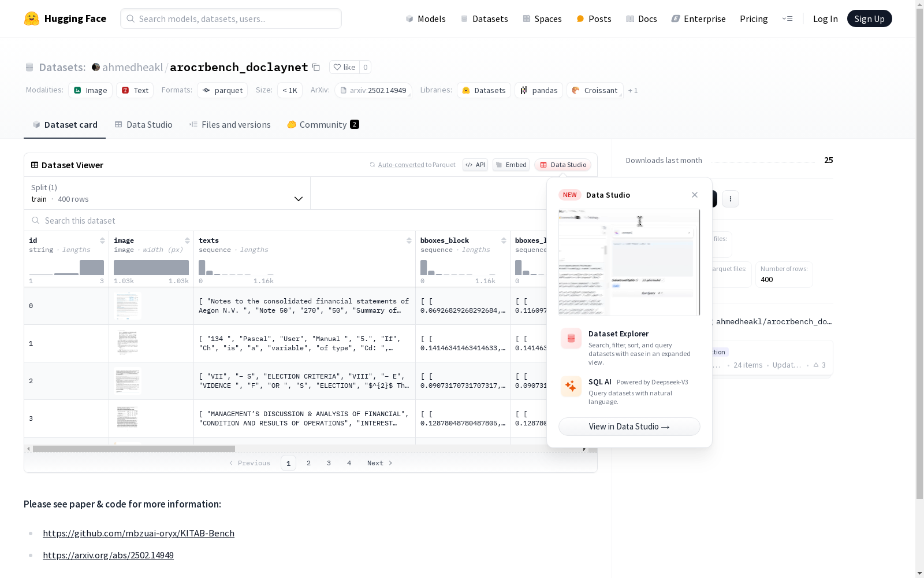Open the Files and versions tab
924x578 pixels.
coord(230,125)
